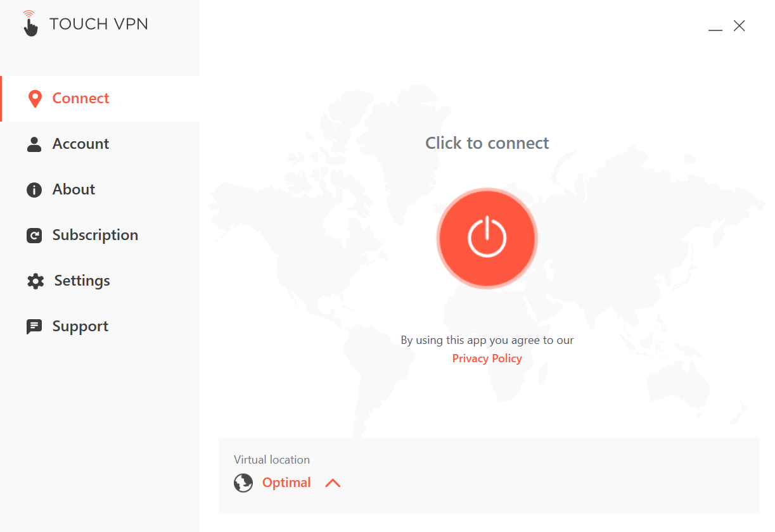
Task: Toggle the VPN power button on
Action: (487, 238)
